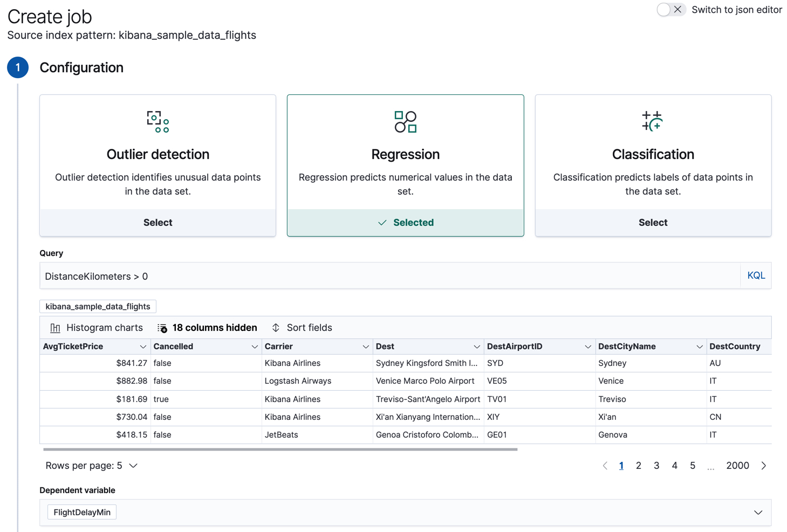The width and height of the screenshot is (787, 532).
Task: Open the AvgTicketPrice column dropdown
Action: (143, 346)
